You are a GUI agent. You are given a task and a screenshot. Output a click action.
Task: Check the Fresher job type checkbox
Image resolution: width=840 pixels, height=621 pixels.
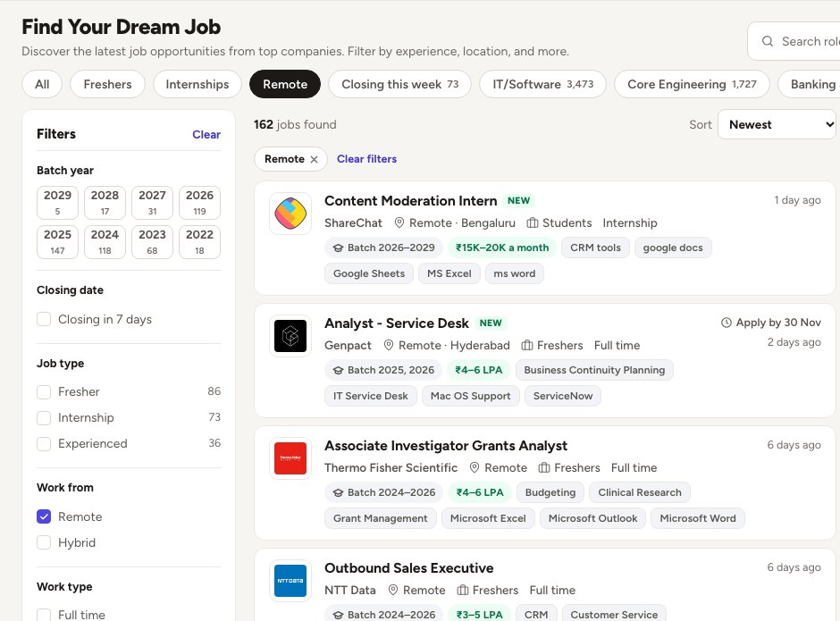click(x=44, y=391)
